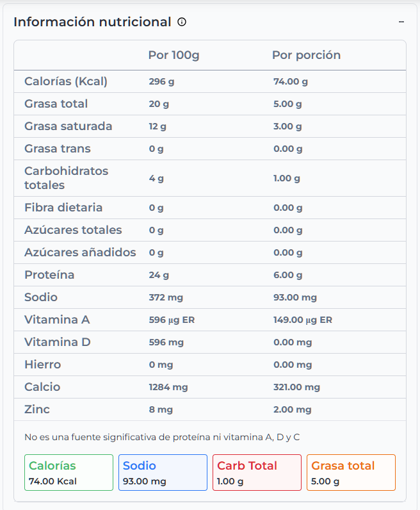420x510 pixels.
Task: Click the info icon beside Información nutricional
Action: pos(182,22)
